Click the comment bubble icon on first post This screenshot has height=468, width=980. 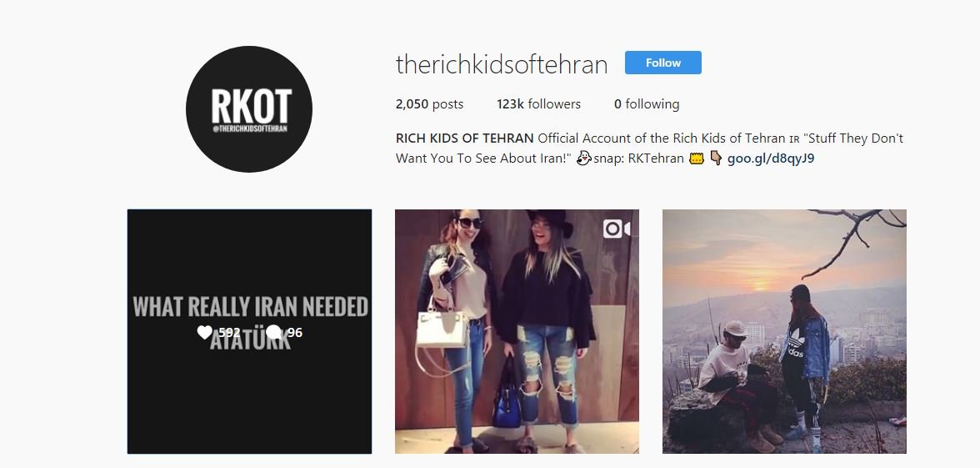click(273, 332)
